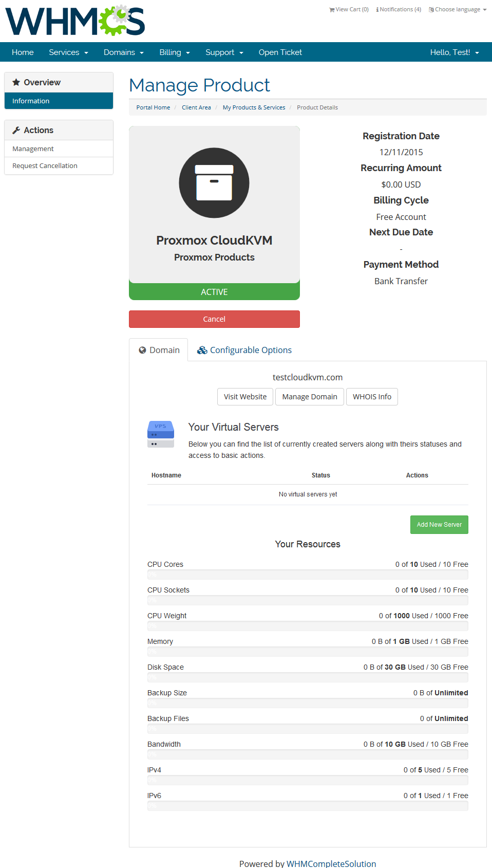Click the Manage Product page heading
This screenshot has height=868, width=492.
[x=200, y=85]
